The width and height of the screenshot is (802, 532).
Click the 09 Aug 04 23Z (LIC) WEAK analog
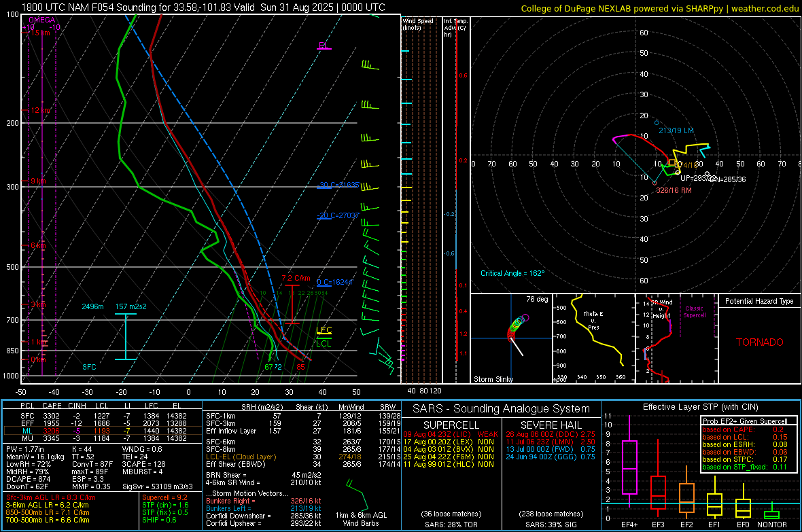451,434
